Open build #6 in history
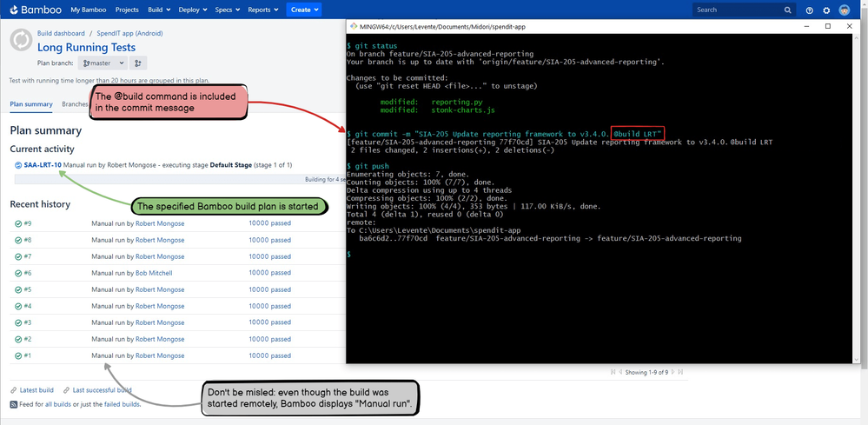The image size is (868, 425). [x=28, y=273]
